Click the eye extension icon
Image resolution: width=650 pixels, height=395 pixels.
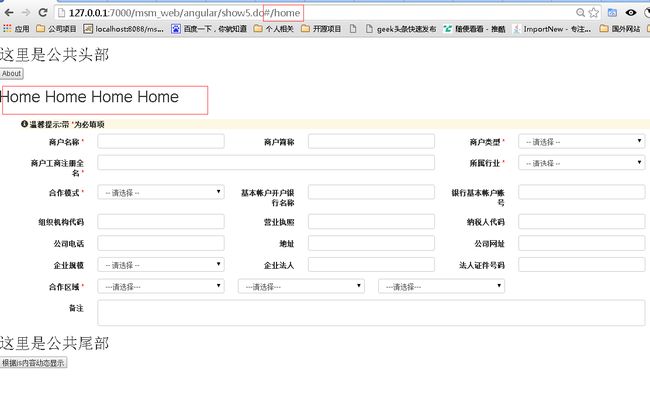(631, 13)
